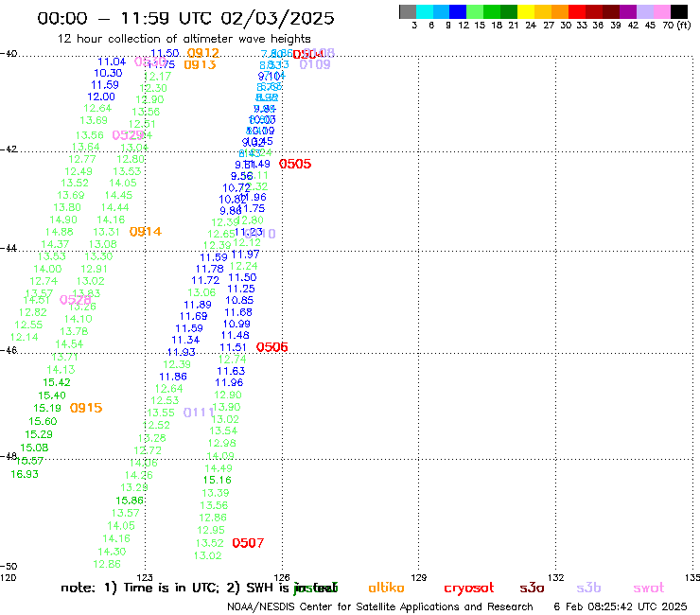700x615 pixels.
Task: Click the wave height value 14.49
Action: coord(219,468)
